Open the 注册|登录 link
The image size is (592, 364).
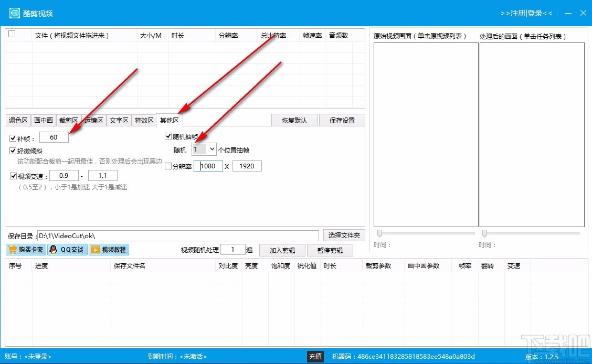tap(526, 13)
